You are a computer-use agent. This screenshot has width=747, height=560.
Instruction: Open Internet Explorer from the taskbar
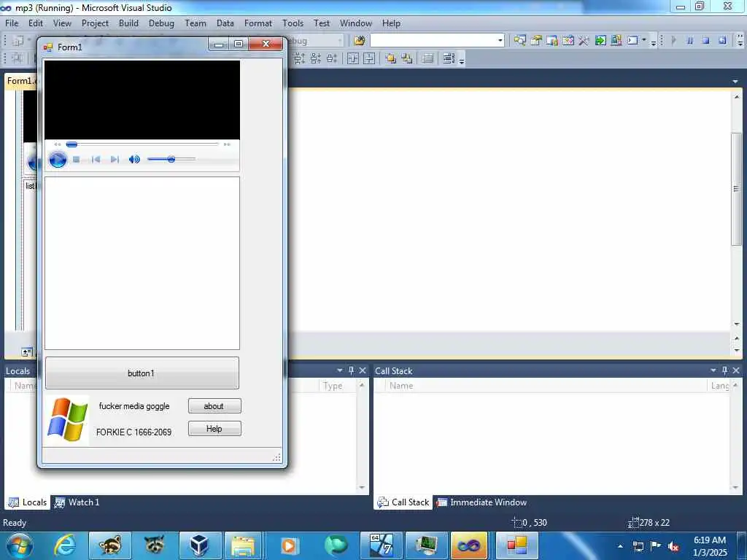coord(65,545)
